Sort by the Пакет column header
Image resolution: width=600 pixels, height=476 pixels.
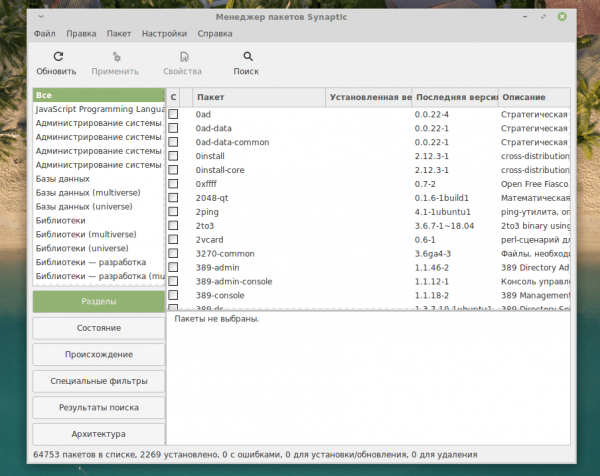click(259, 97)
